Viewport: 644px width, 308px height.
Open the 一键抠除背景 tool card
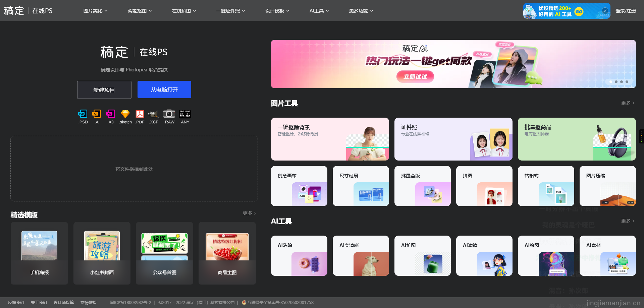330,139
